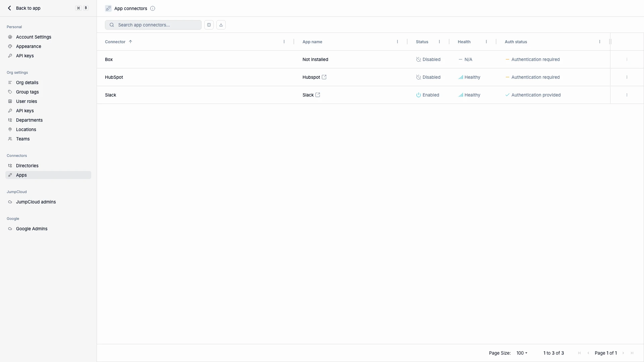This screenshot has height=362, width=644.
Task: Open Hubspot external link icon
Action: click(324, 77)
